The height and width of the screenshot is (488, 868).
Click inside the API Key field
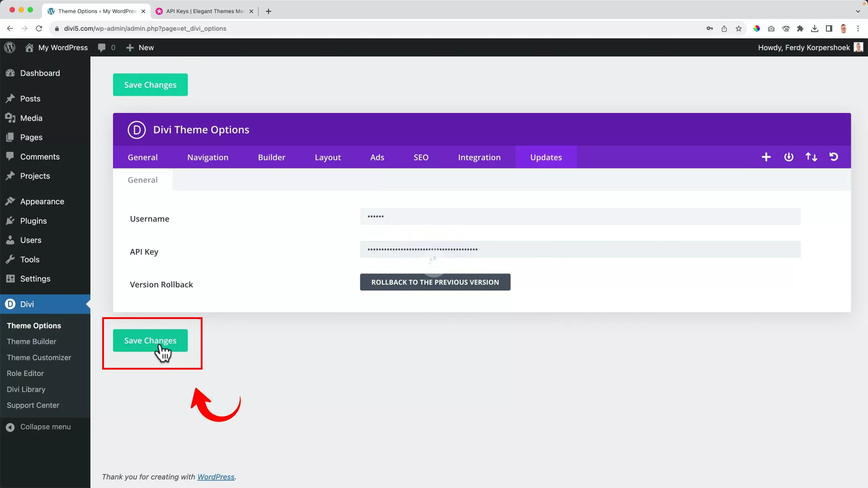click(580, 249)
